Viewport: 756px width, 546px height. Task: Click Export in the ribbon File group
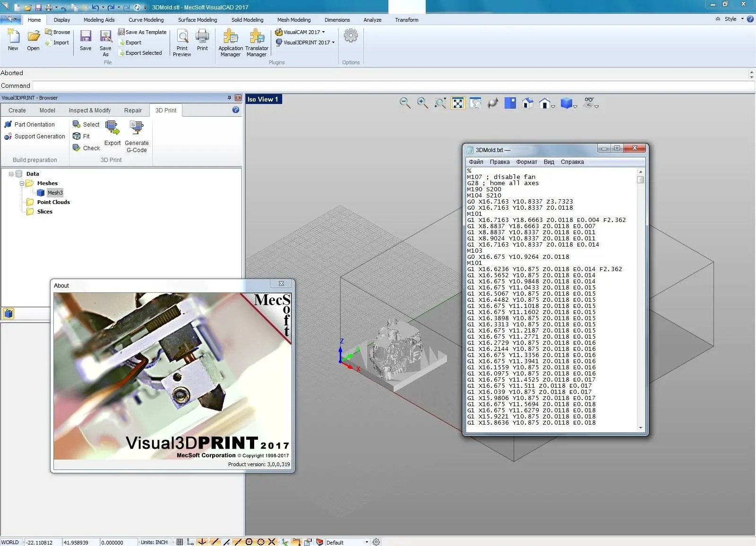coord(129,43)
